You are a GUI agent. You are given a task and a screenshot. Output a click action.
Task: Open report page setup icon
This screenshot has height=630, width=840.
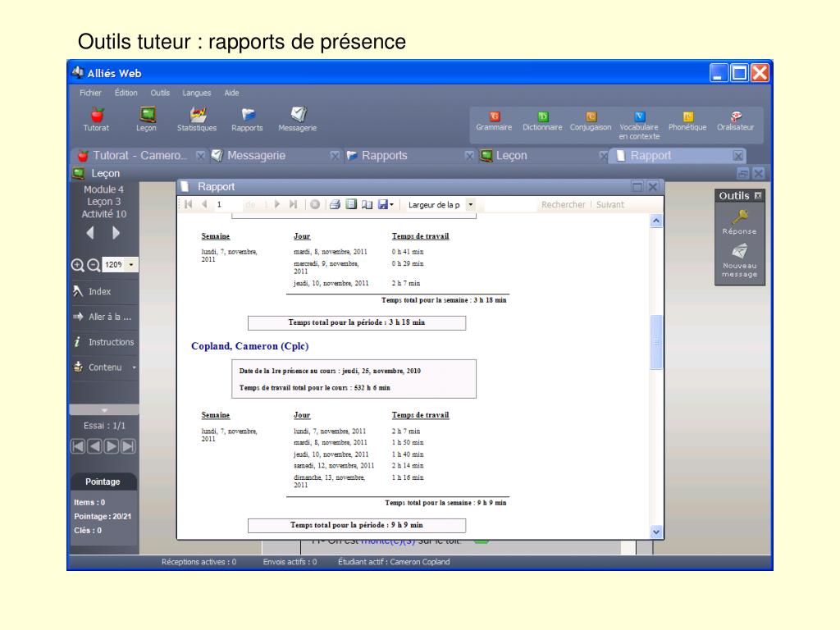click(367, 204)
